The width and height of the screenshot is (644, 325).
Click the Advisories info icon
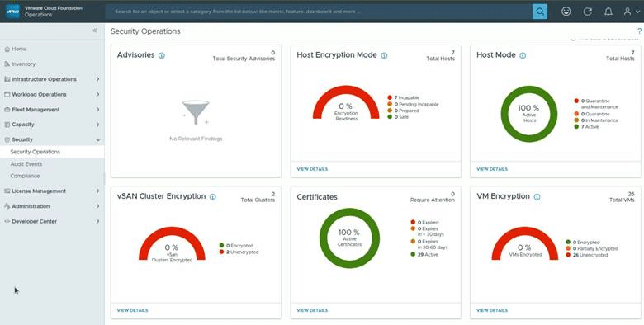pyautogui.click(x=162, y=55)
